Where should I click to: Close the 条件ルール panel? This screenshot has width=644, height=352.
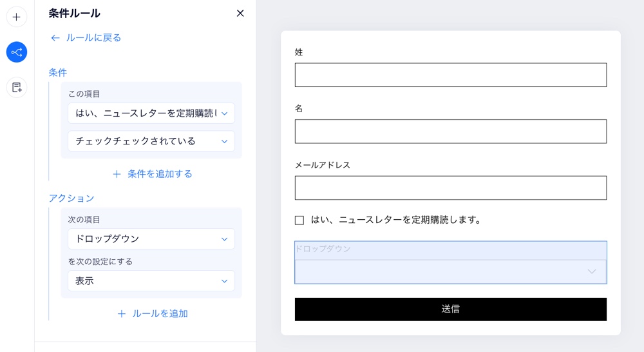240,13
